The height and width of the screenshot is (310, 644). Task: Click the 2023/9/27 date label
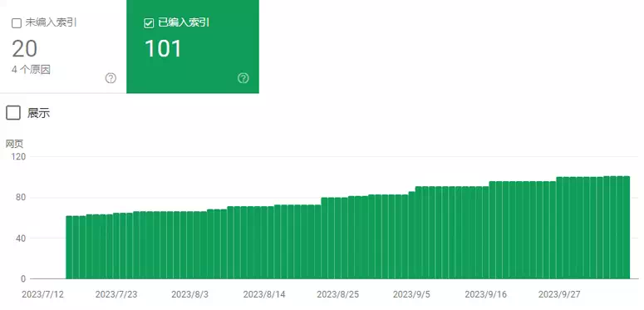point(560,295)
